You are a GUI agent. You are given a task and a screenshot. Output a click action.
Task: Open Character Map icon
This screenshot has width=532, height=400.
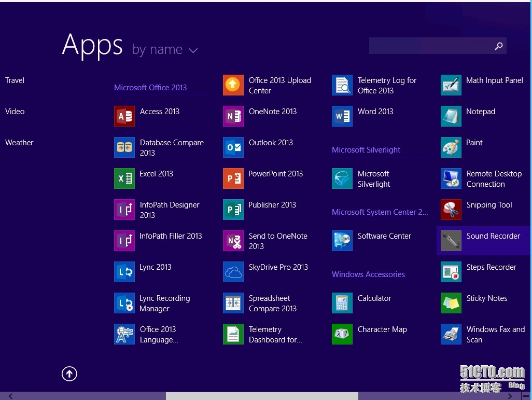(342, 334)
